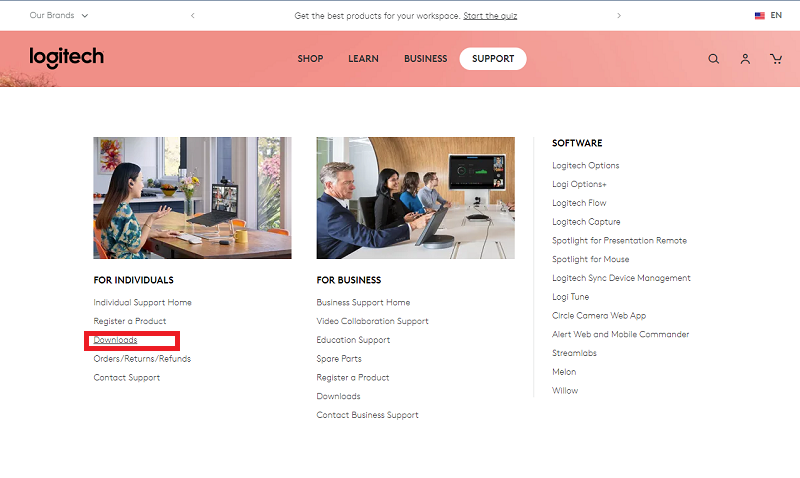Click Education Support link
Viewport: 800px width, 478px height.
point(353,340)
